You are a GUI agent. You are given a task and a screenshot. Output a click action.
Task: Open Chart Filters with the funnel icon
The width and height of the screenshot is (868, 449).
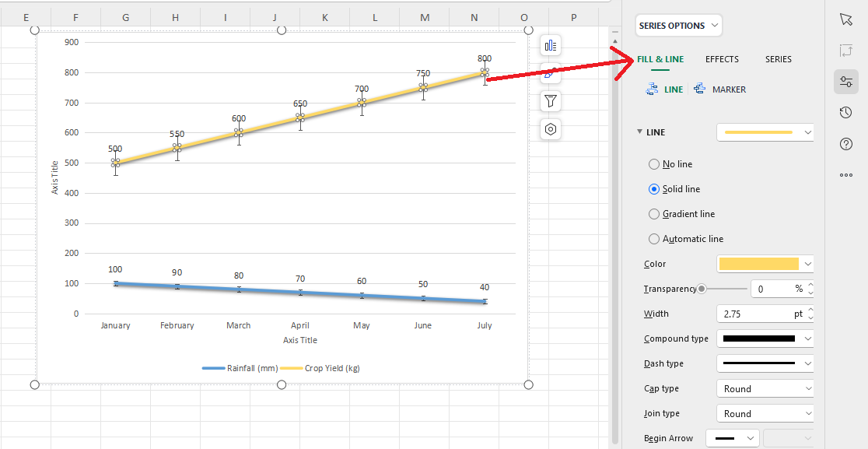[x=550, y=100]
